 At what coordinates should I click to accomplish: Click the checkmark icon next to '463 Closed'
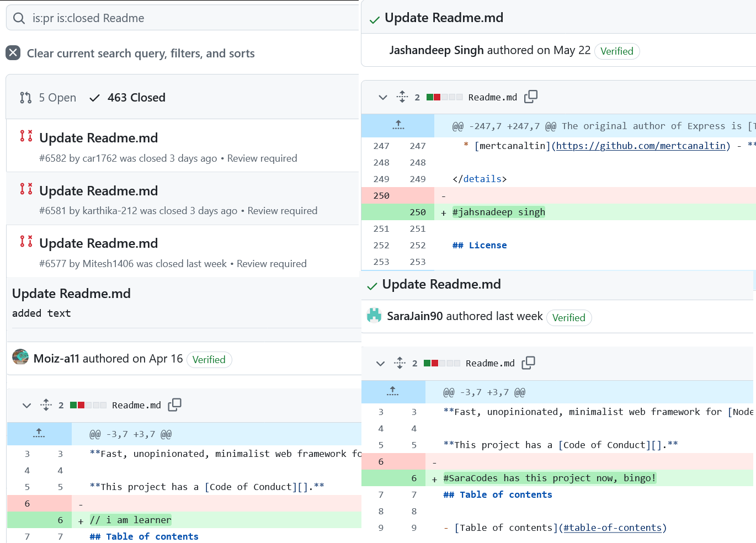point(94,98)
